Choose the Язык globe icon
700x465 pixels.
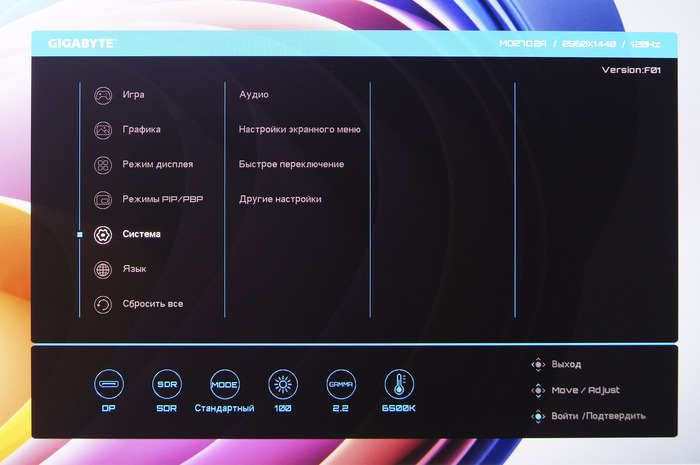point(102,270)
